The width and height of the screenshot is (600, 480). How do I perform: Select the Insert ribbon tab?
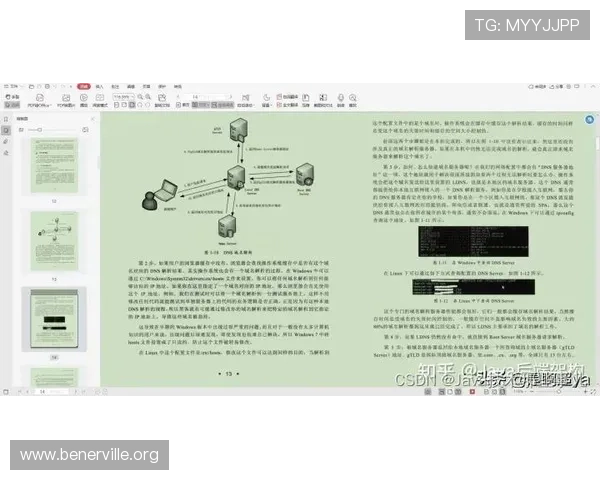coord(99,87)
